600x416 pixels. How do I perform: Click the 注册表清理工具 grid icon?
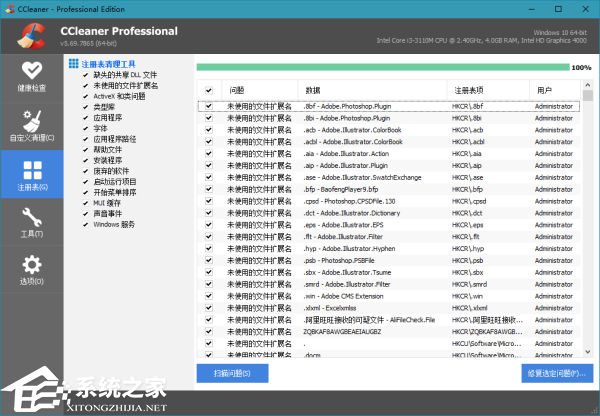coord(73,64)
